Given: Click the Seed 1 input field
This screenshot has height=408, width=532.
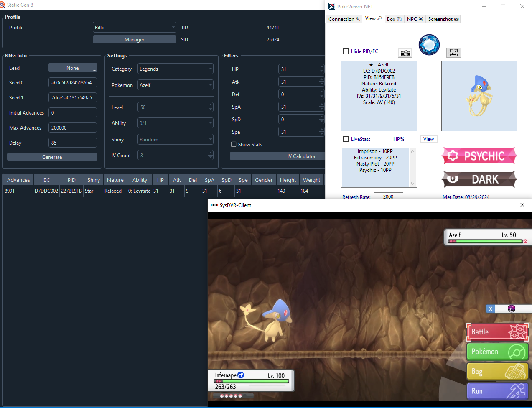Looking at the screenshot, I should (x=73, y=97).
